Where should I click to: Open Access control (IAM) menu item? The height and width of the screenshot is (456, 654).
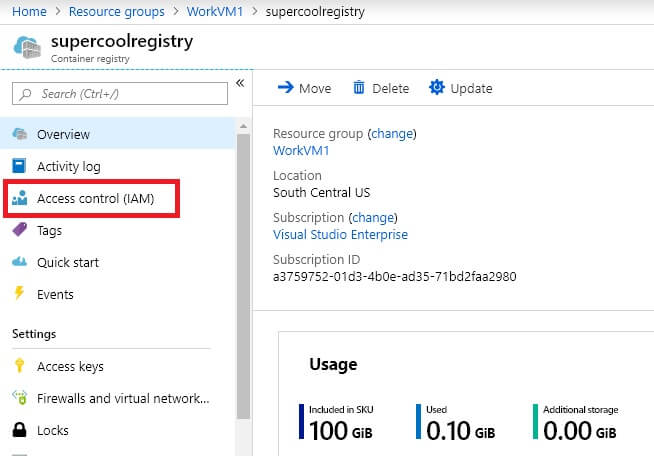118,199
